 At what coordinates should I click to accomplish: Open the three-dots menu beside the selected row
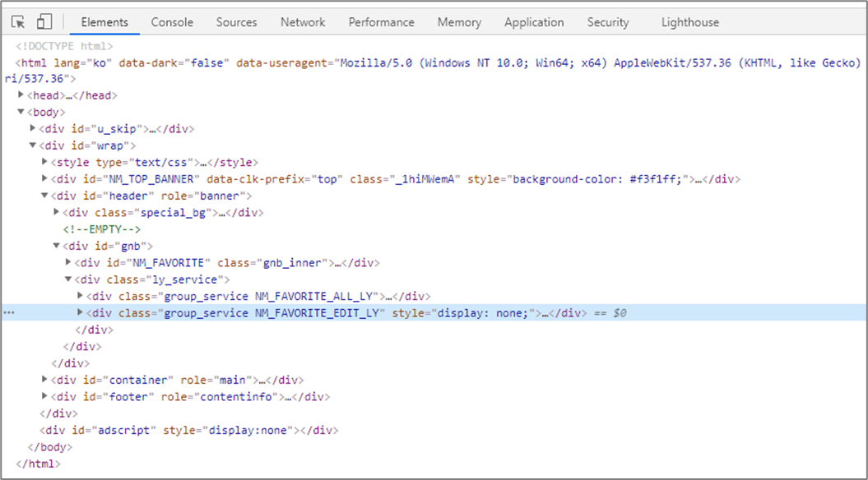[x=9, y=313]
